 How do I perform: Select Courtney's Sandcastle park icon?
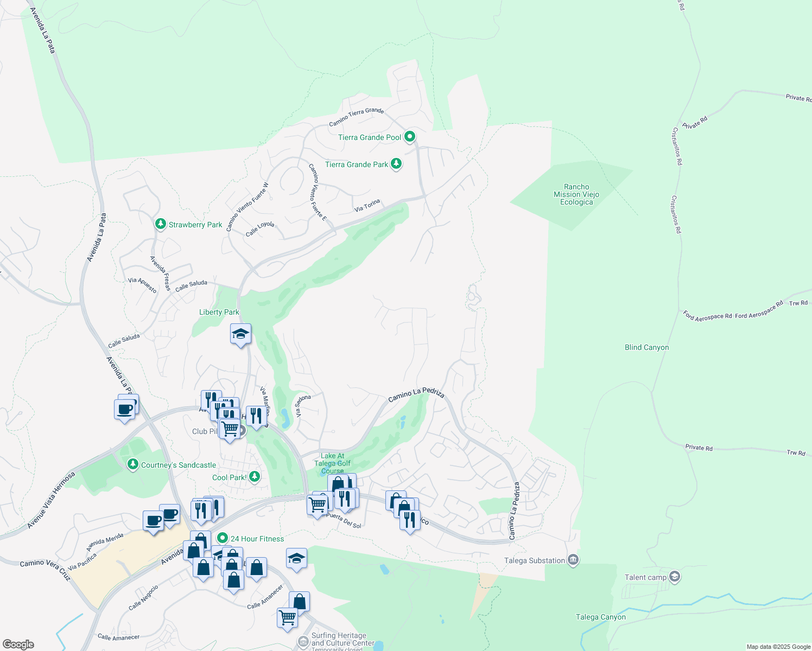pos(132,464)
